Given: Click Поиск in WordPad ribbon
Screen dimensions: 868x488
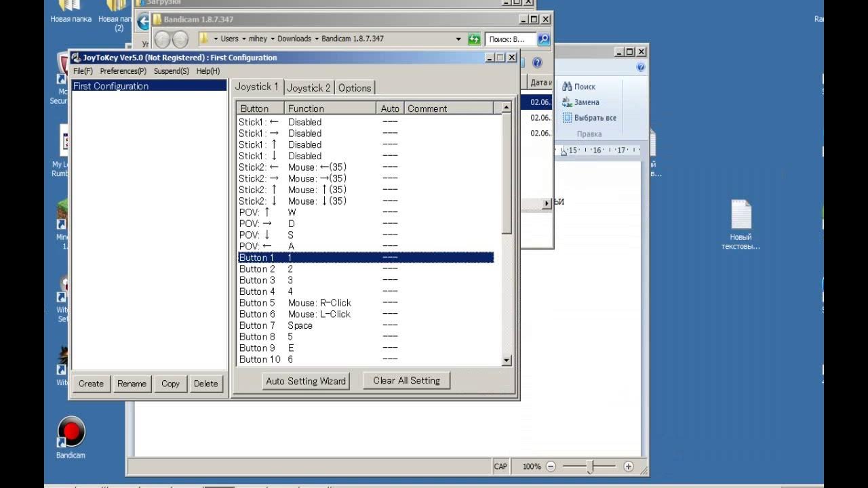Looking at the screenshot, I should 578,87.
